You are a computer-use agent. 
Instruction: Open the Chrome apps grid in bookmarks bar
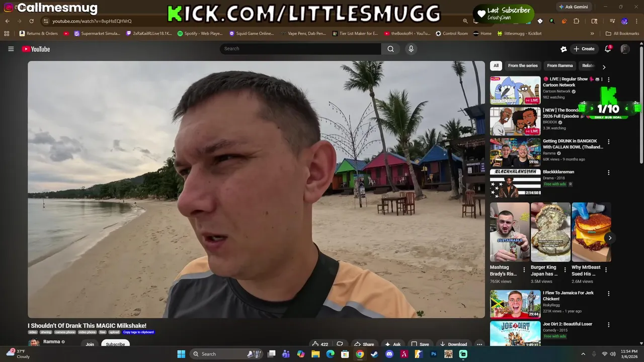tap(7, 34)
